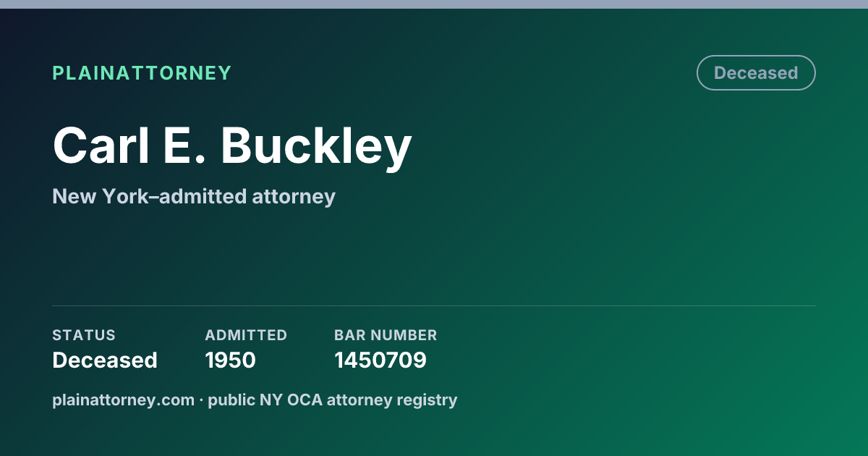Select the first name Carl in the heading
This screenshot has width=868, height=456.
click(101, 147)
